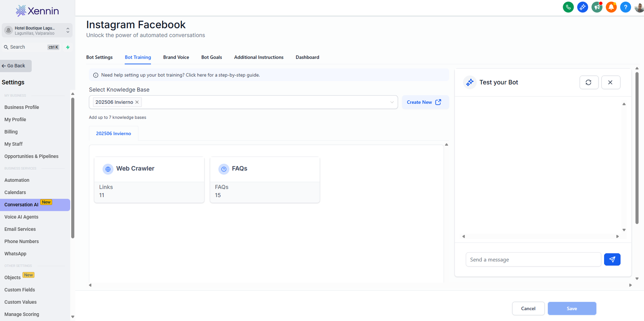Click the blue help question mark icon
This screenshot has height=321, width=644.
tap(625, 7)
